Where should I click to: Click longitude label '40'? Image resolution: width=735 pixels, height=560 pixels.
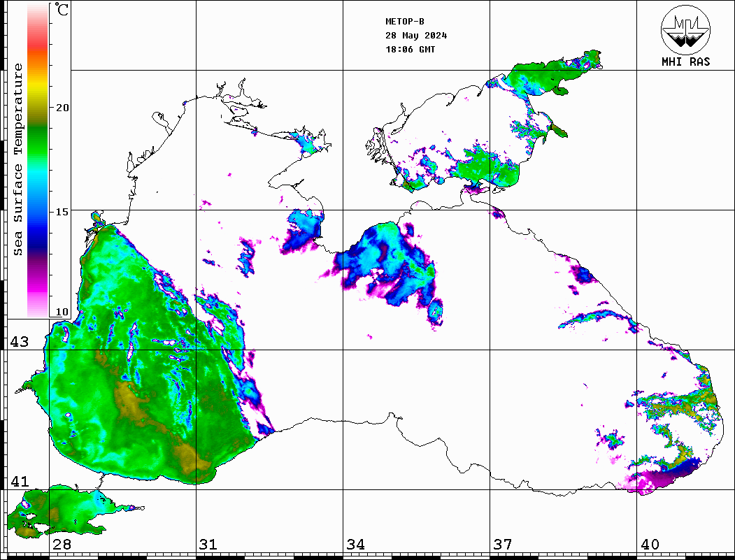[650, 545]
